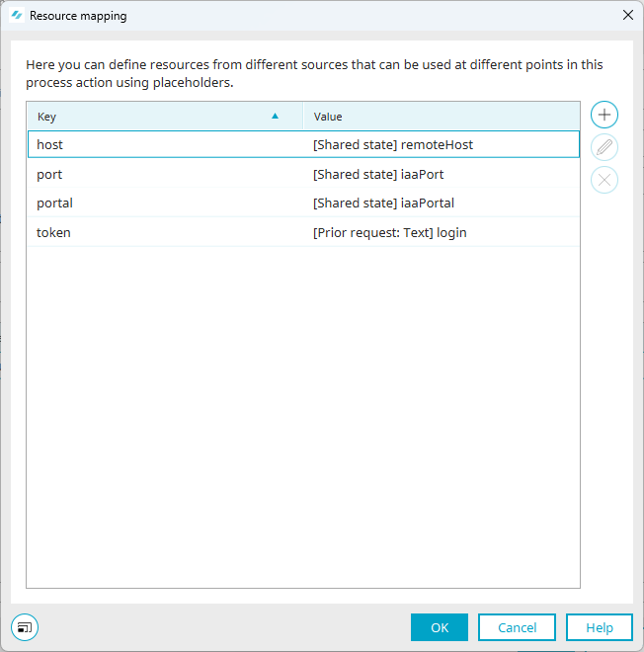Add a new resource mapping entry
Viewport: 644px width, 652px height.
tap(604, 115)
